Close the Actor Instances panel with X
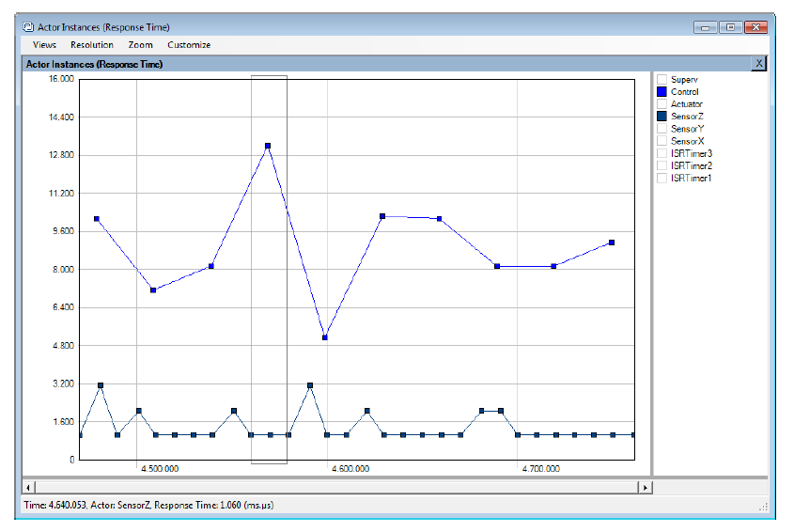This screenshot has width=794, height=532. coord(758,64)
